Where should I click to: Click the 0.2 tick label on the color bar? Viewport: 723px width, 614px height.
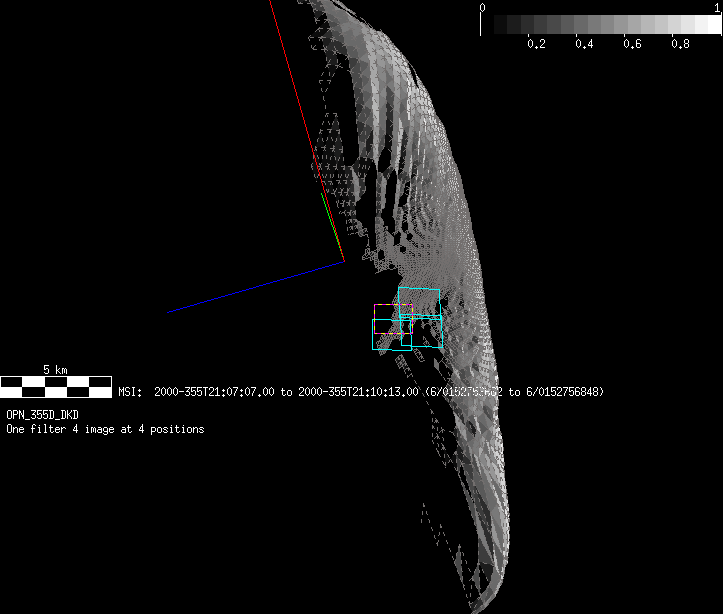tap(536, 44)
